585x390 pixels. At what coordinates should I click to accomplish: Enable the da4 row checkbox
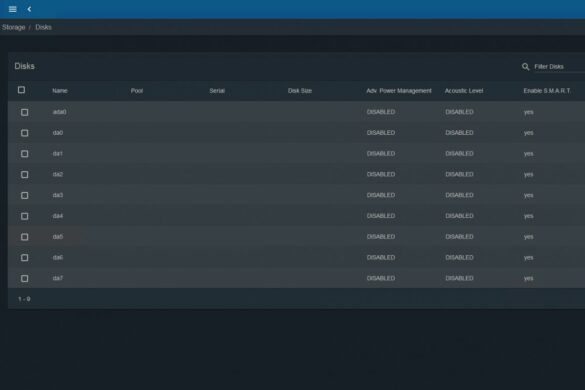coord(25,216)
